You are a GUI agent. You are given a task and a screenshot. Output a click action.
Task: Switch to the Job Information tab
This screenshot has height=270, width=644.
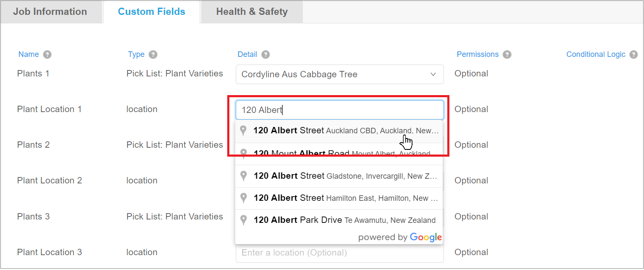(51, 11)
